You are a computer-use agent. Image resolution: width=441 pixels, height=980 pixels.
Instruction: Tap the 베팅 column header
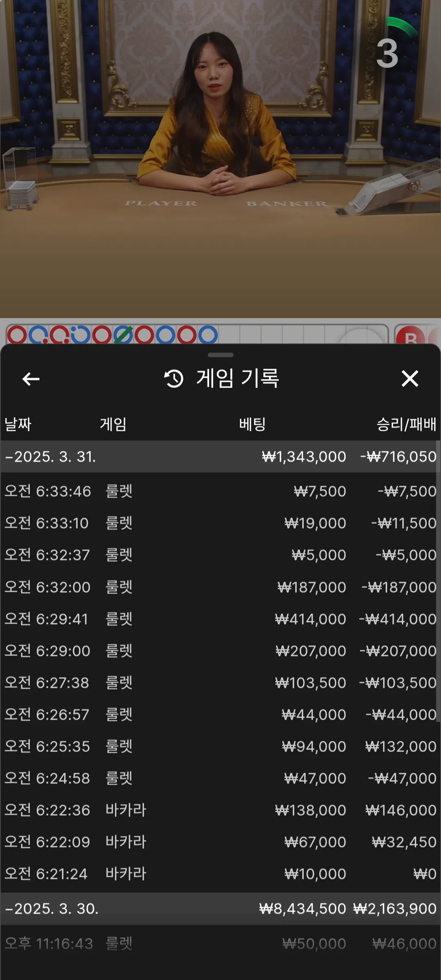point(252,424)
